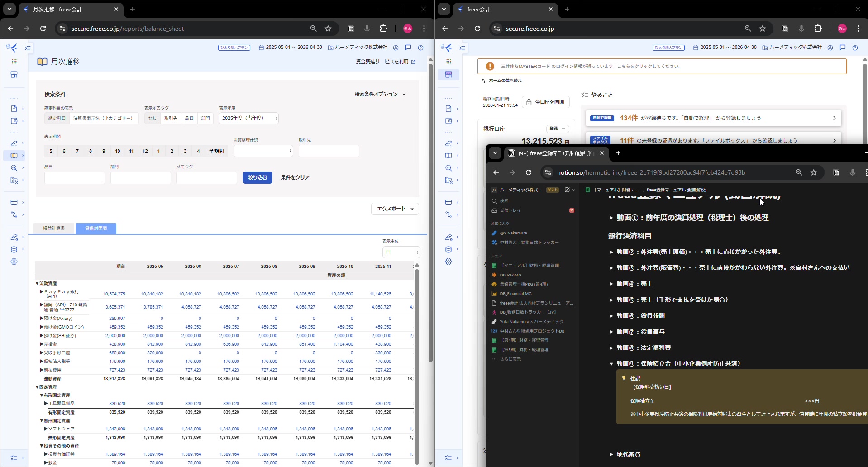This screenshot has width=868, height=467.
Task: Open Notion search in sidebar
Action: pyautogui.click(x=504, y=201)
